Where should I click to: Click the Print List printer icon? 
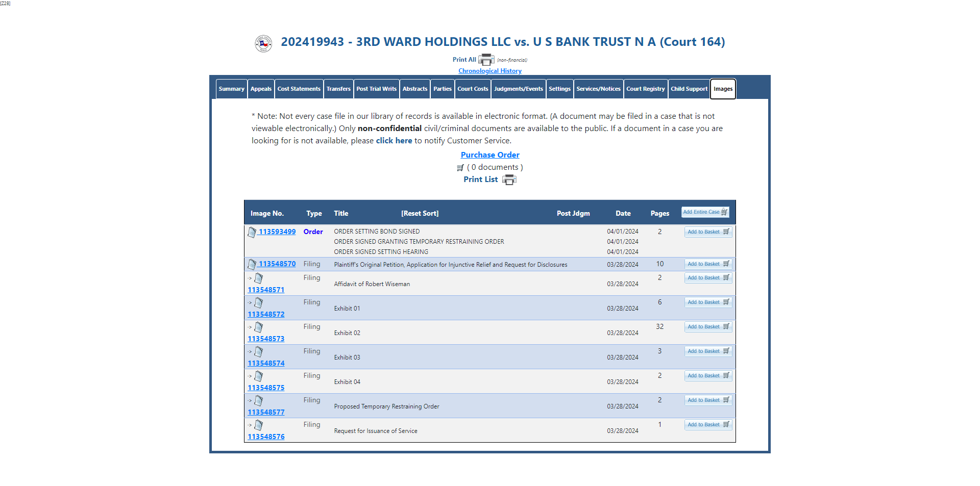tap(509, 180)
